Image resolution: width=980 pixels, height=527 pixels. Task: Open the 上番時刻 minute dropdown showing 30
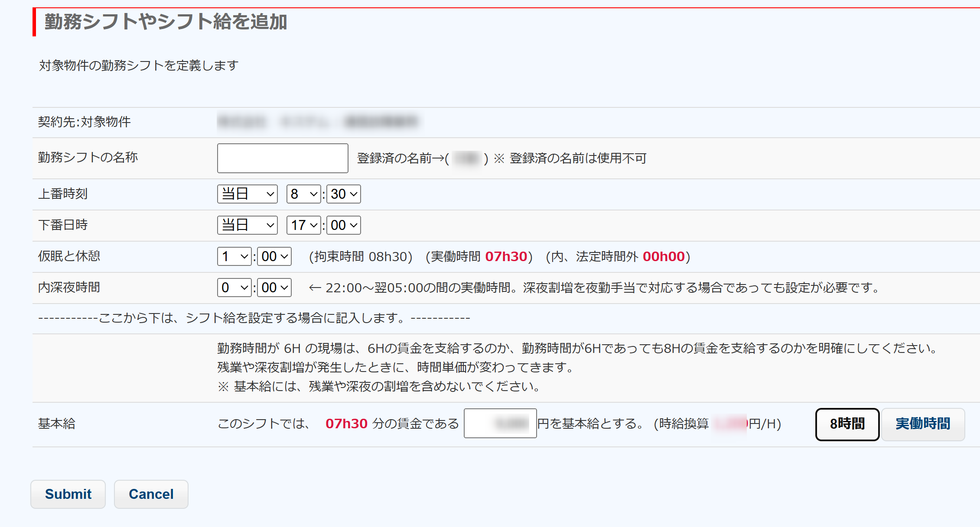(344, 194)
